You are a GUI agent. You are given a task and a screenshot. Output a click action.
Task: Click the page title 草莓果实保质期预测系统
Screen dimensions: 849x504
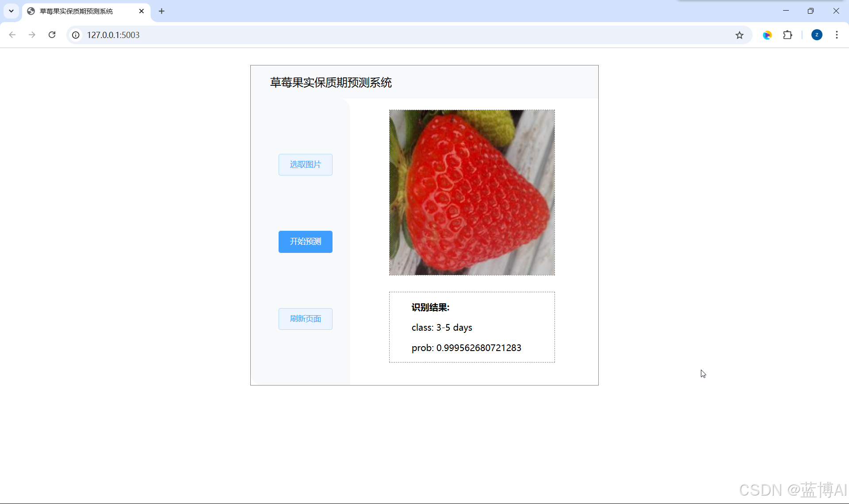tap(331, 83)
